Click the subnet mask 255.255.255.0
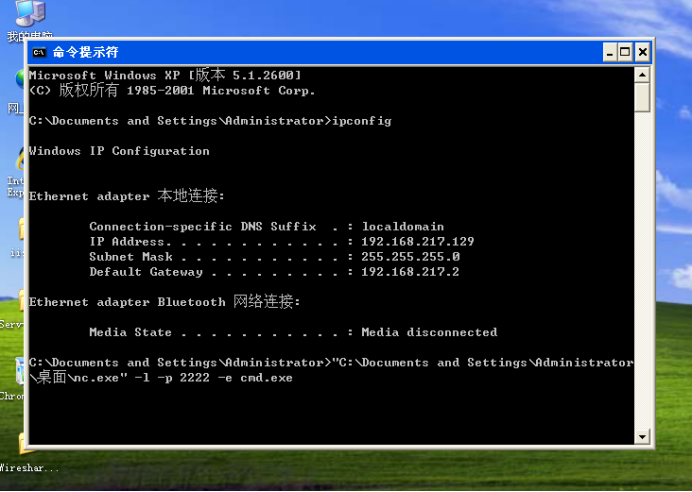The height and width of the screenshot is (492, 692). [410, 256]
